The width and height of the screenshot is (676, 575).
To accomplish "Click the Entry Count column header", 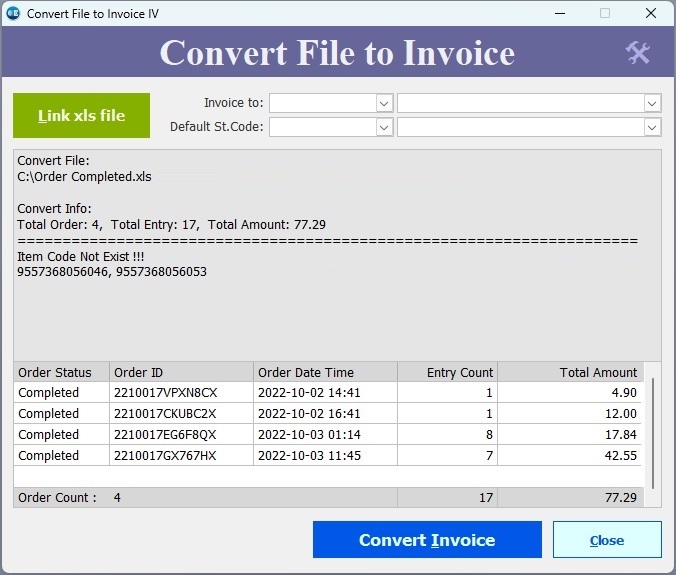I will click(x=447, y=372).
